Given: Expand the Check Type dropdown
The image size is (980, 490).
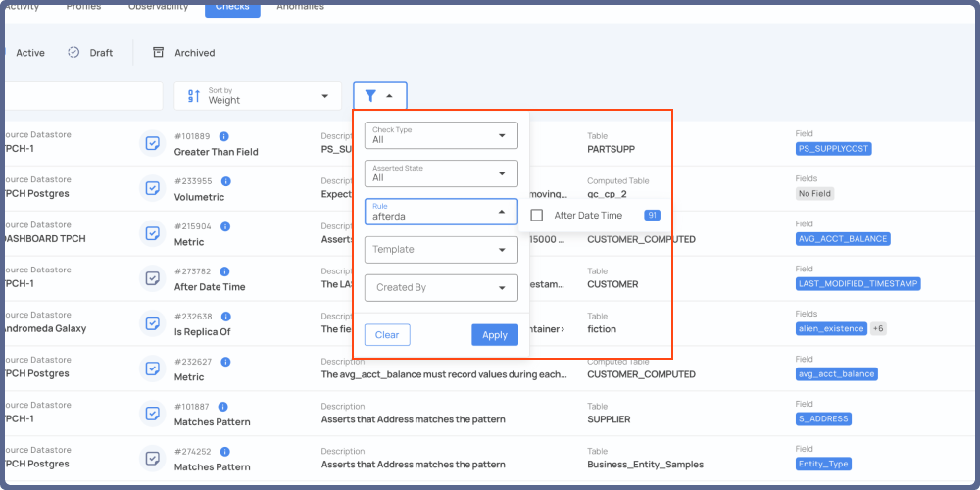Looking at the screenshot, I should [441, 135].
